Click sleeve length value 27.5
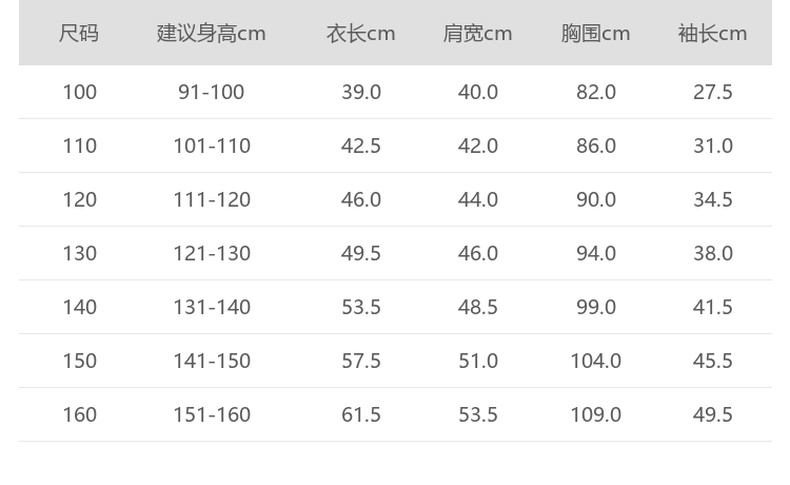This screenshot has height=485, width=790. pos(713,92)
